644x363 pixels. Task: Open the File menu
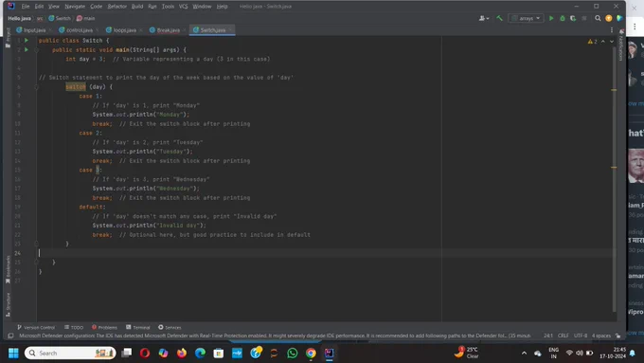[26, 7]
